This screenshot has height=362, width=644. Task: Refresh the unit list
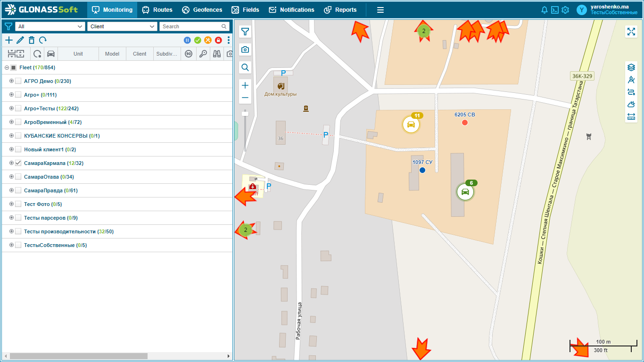[43, 41]
